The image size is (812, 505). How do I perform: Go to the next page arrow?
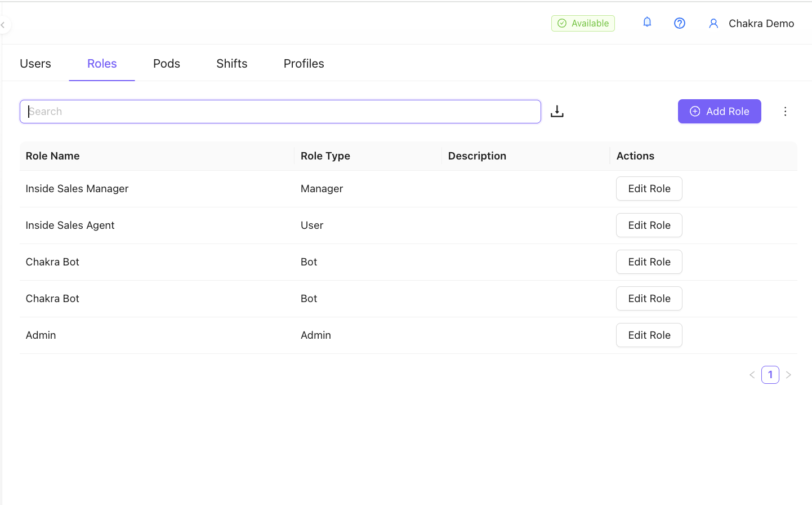coord(788,375)
